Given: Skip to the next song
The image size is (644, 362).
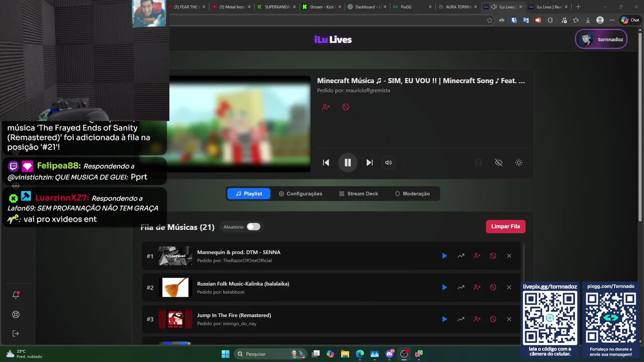Looking at the screenshot, I should (369, 162).
